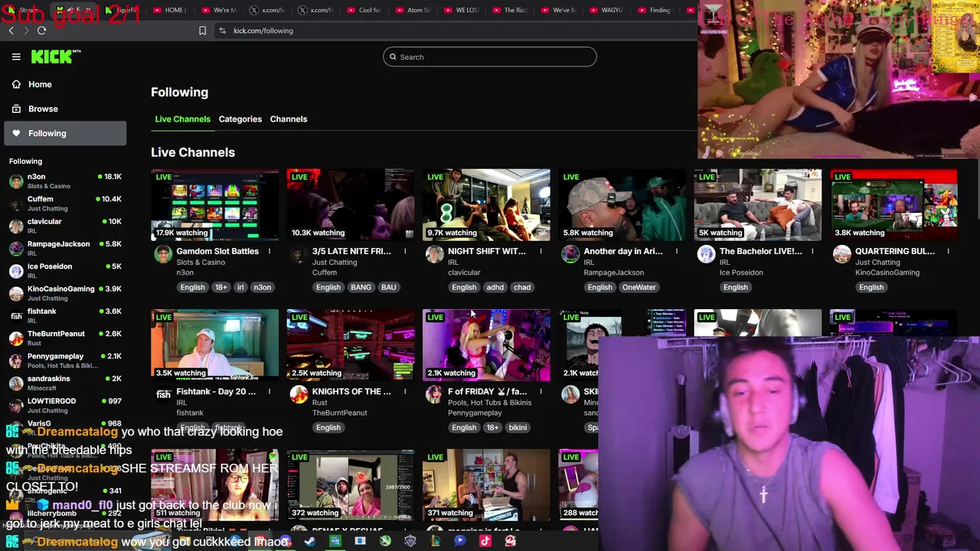Click avatar beside QUARTERING BUL... card
This screenshot has height=551, width=980.
pyautogui.click(x=841, y=254)
